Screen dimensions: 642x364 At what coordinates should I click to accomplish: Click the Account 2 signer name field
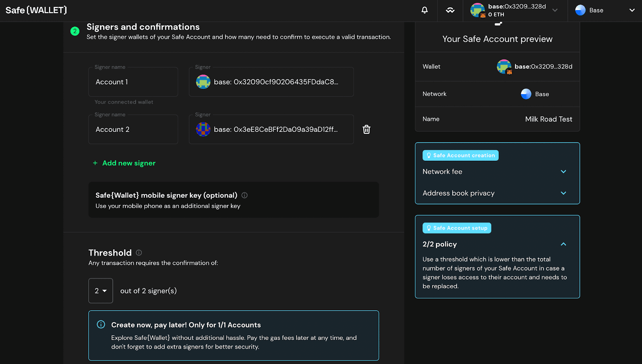pos(133,129)
